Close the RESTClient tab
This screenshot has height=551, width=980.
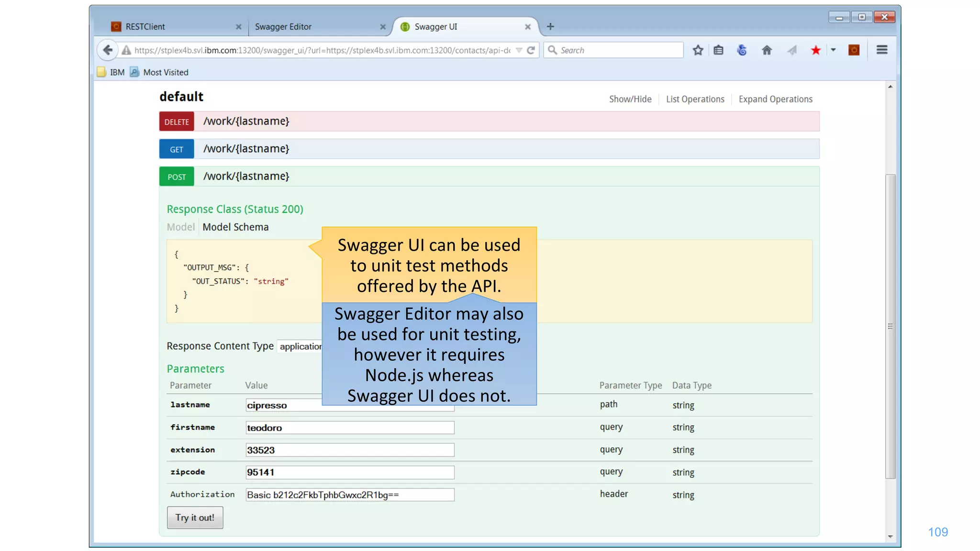click(238, 27)
